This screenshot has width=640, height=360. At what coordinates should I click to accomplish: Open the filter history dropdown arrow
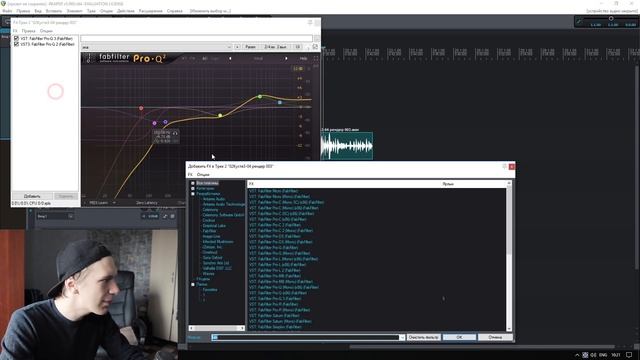(402, 338)
